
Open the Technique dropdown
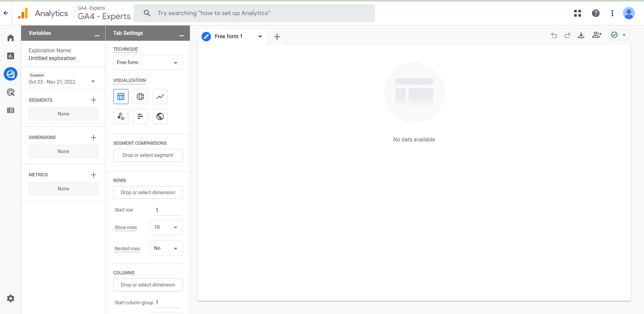click(148, 62)
